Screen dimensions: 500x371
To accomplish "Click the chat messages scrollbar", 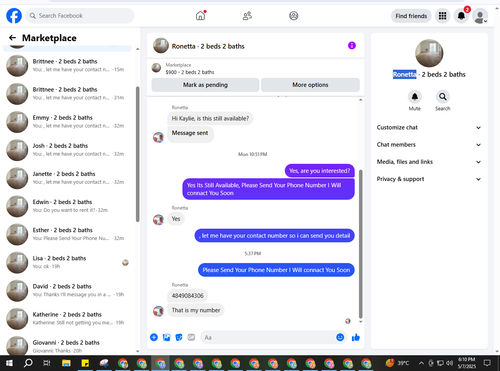I will [x=360, y=243].
